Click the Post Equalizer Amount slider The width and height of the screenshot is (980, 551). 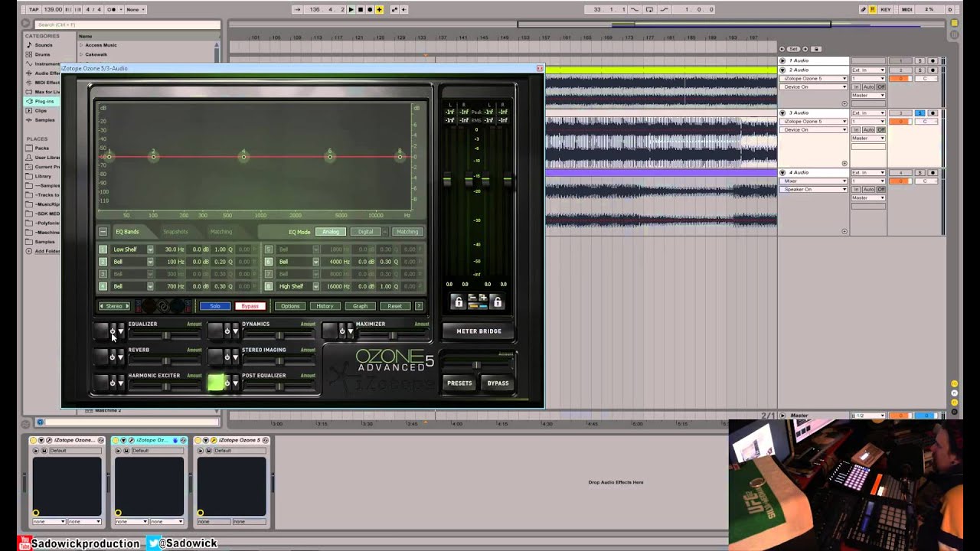pos(279,386)
